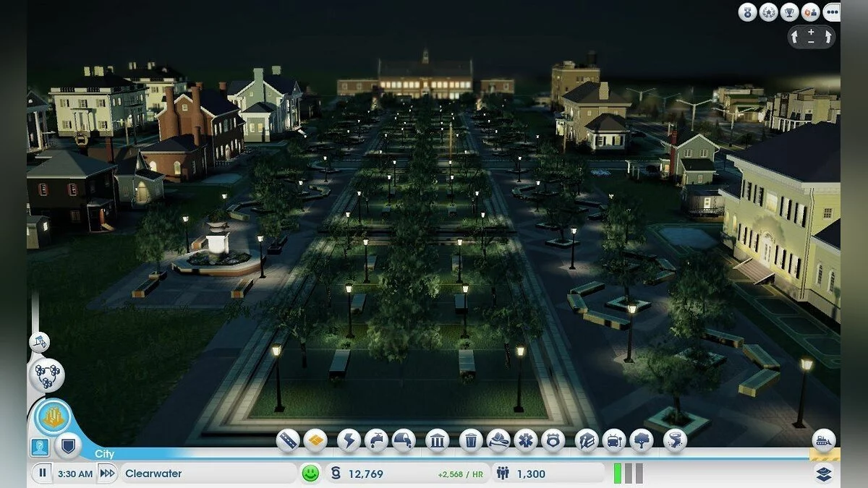The width and height of the screenshot is (868, 488).
Task: Open the Government buildings menu
Action: [x=437, y=440]
